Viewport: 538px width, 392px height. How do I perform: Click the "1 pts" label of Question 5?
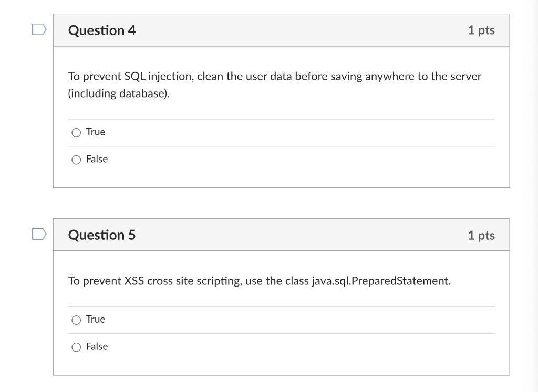click(x=481, y=235)
